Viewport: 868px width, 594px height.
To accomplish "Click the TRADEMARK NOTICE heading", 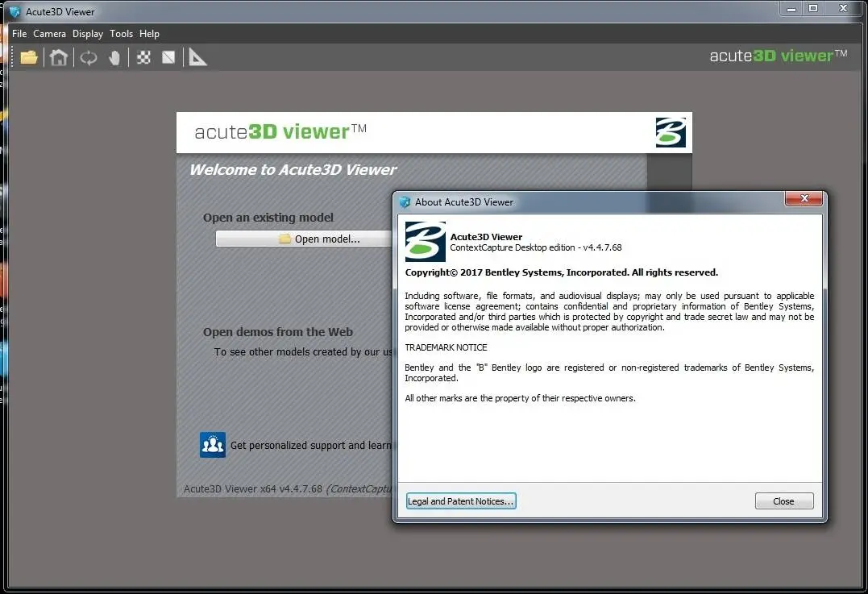I will click(446, 347).
